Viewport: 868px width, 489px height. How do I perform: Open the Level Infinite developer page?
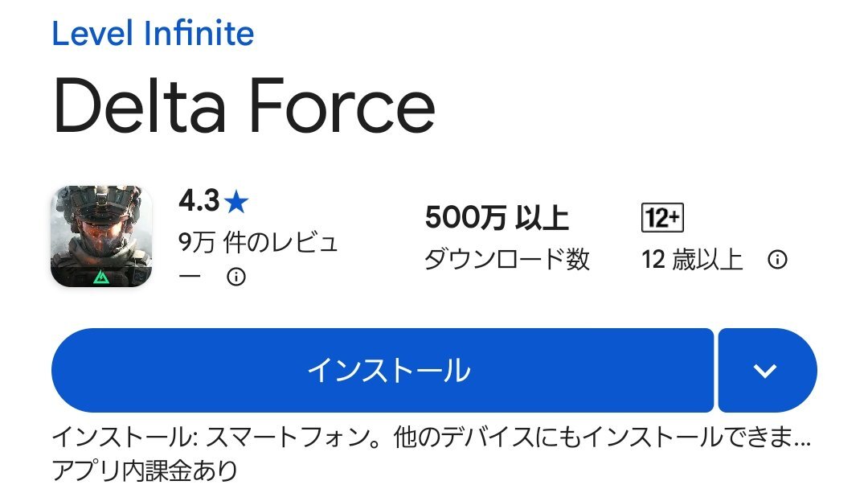pyautogui.click(x=153, y=33)
